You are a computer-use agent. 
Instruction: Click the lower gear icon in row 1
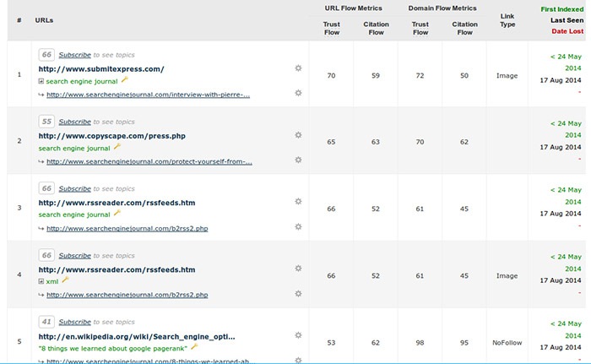298,94
